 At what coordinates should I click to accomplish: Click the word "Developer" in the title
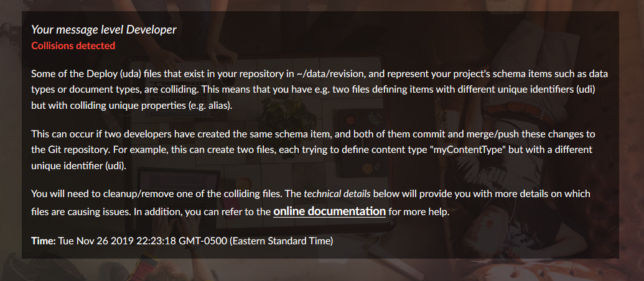click(152, 29)
